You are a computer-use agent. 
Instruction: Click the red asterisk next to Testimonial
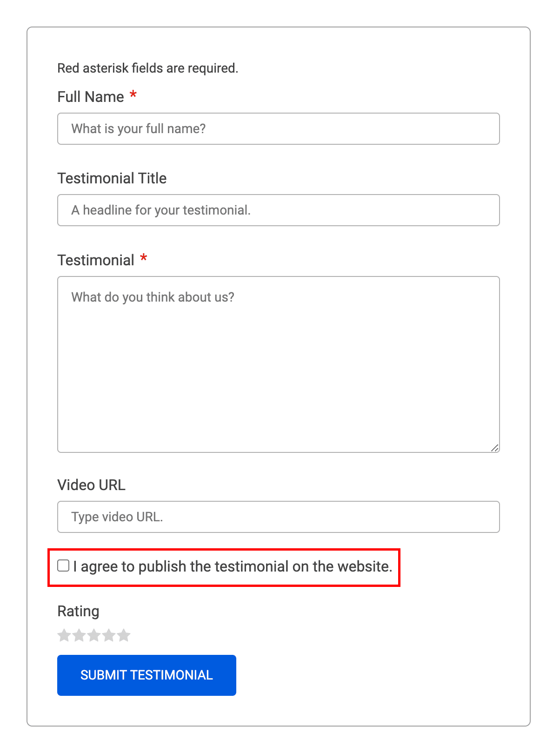[x=144, y=258]
